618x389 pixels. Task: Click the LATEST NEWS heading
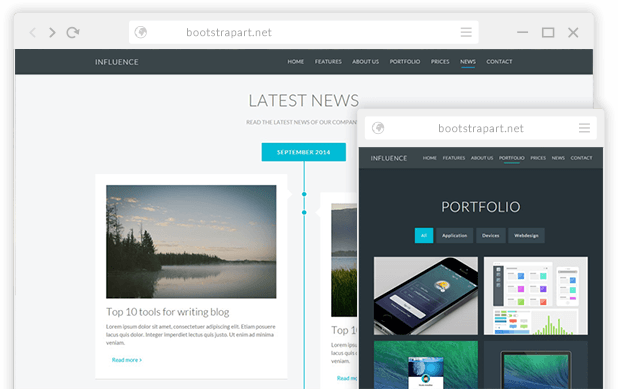tap(303, 101)
